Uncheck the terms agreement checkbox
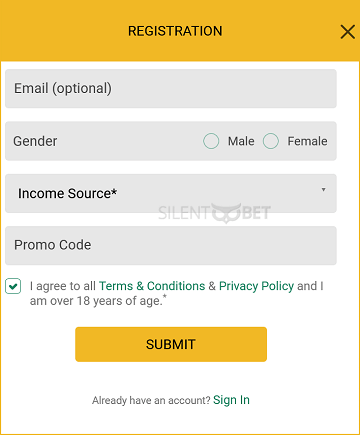360x435 pixels. tap(13, 286)
